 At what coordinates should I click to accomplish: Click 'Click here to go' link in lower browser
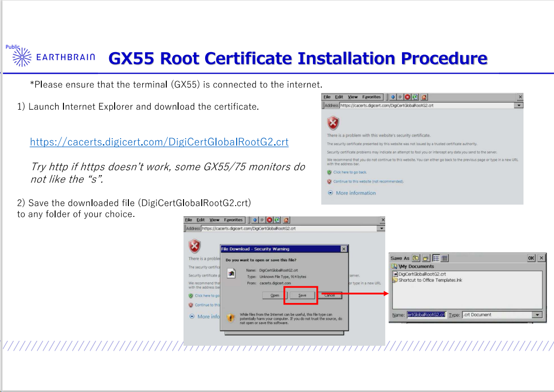coord(207,296)
